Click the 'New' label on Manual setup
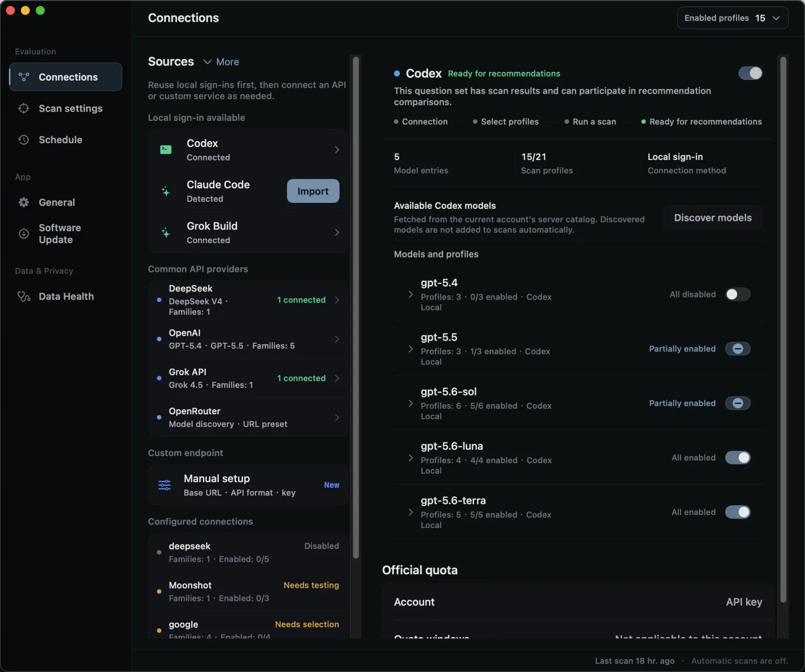 332,485
